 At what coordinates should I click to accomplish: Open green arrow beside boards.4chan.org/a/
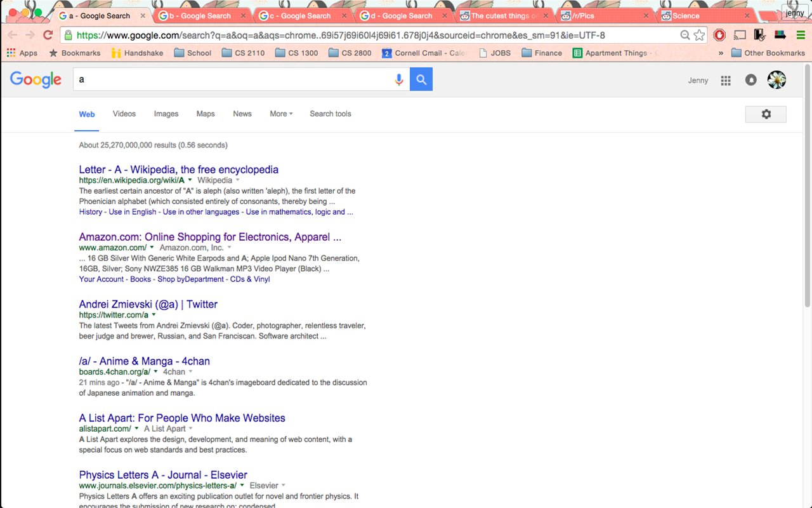(155, 372)
